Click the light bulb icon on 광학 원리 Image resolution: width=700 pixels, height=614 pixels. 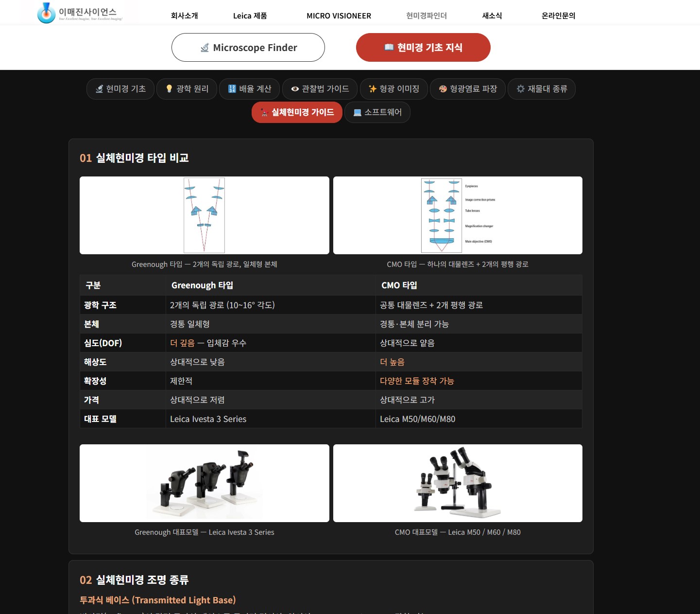pos(169,89)
